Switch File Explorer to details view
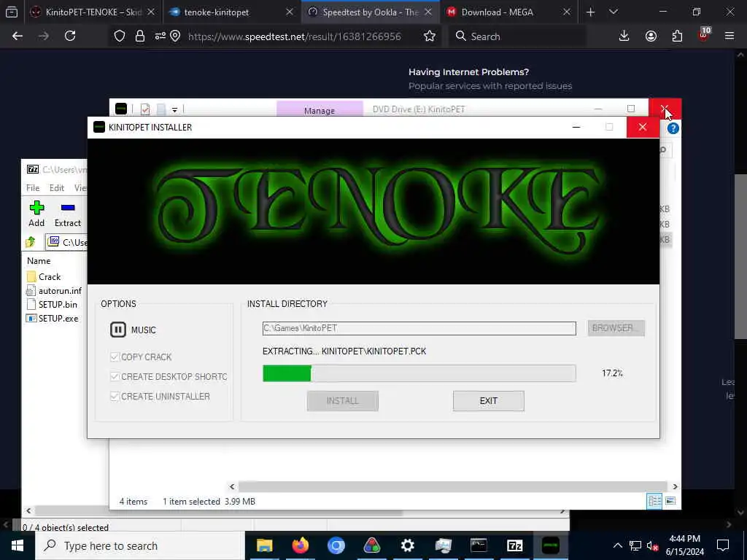Screen dimensions: 747x560 654,501
